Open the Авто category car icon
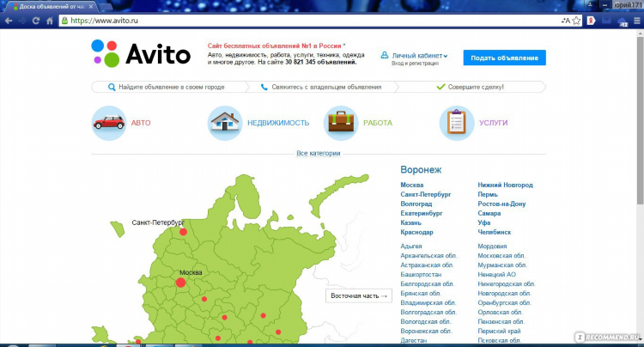The image size is (644, 347). 109,123
